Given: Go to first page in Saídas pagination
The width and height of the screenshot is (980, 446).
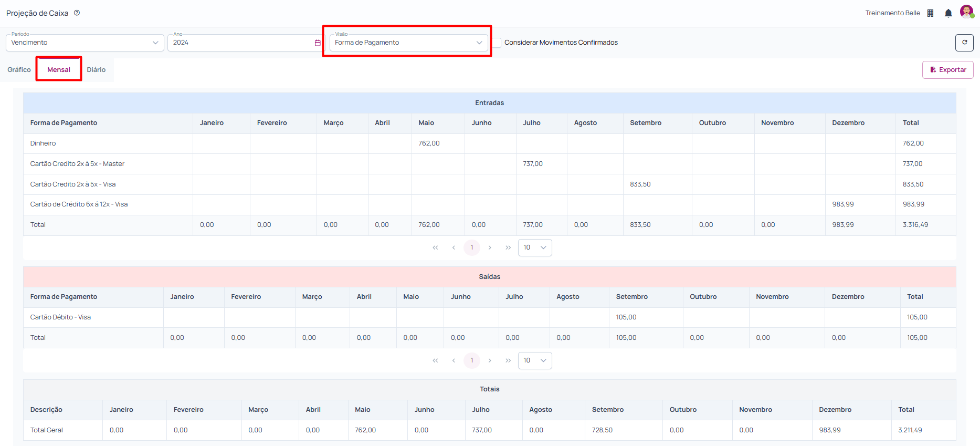Looking at the screenshot, I should click(435, 360).
